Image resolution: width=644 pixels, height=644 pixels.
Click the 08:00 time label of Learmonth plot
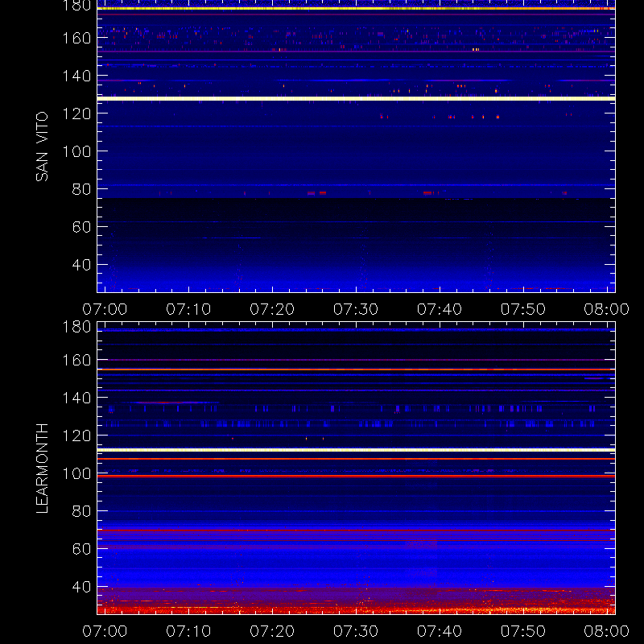pyautogui.click(x=607, y=631)
